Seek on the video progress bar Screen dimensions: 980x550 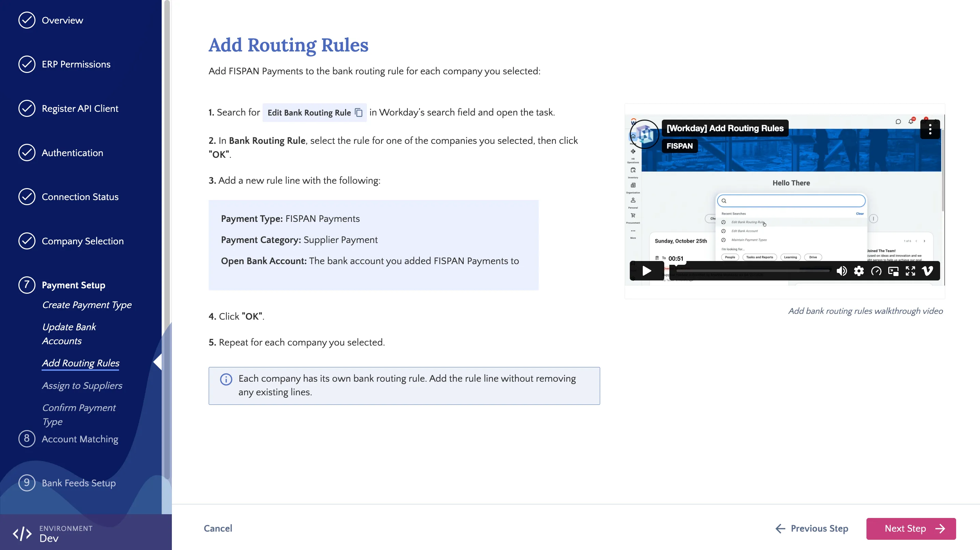click(x=753, y=271)
